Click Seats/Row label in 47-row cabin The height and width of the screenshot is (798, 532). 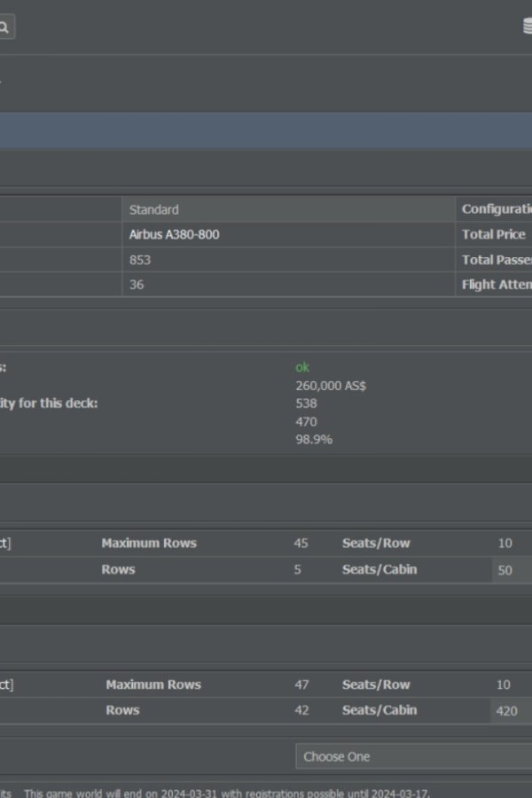(376, 685)
